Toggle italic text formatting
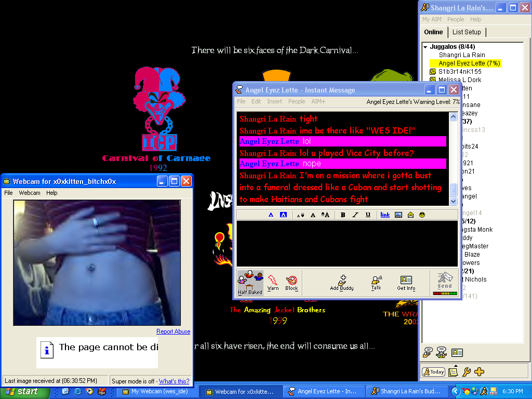The width and height of the screenshot is (532, 399). click(355, 215)
